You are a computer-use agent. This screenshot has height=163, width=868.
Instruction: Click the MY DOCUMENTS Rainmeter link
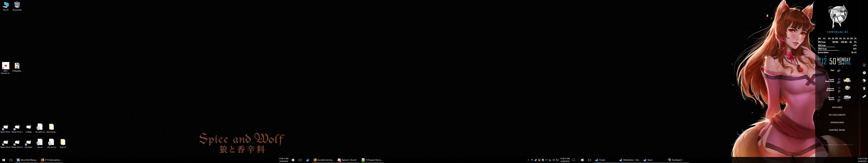click(837, 115)
